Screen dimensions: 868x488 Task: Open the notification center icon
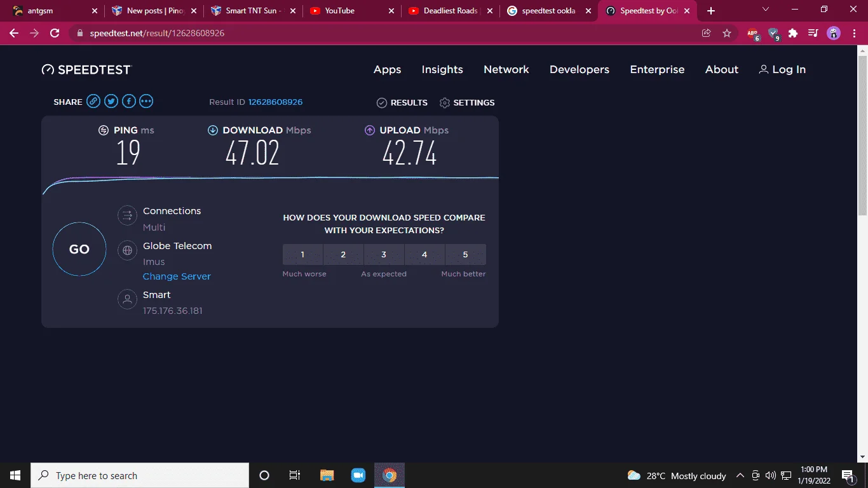point(848,475)
